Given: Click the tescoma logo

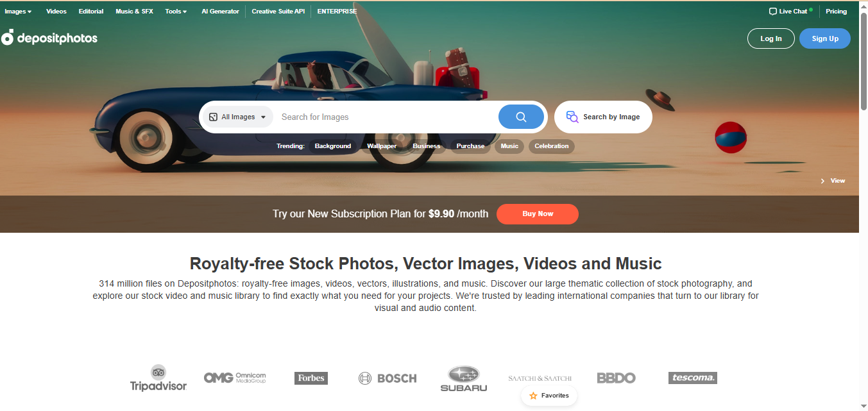Looking at the screenshot, I should pos(692,378).
